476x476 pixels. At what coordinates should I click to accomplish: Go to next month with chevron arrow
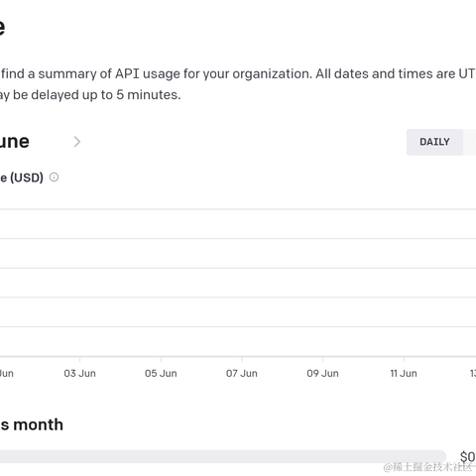tap(77, 142)
